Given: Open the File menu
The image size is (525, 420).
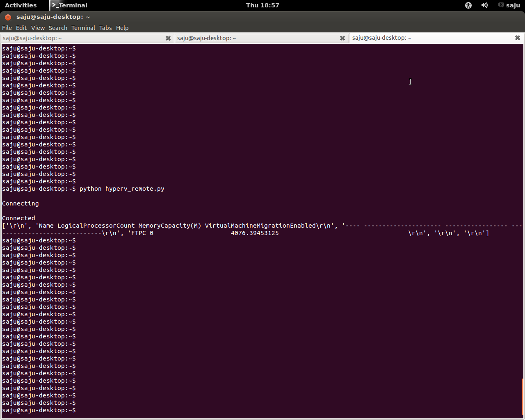Looking at the screenshot, I should click(x=7, y=27).
